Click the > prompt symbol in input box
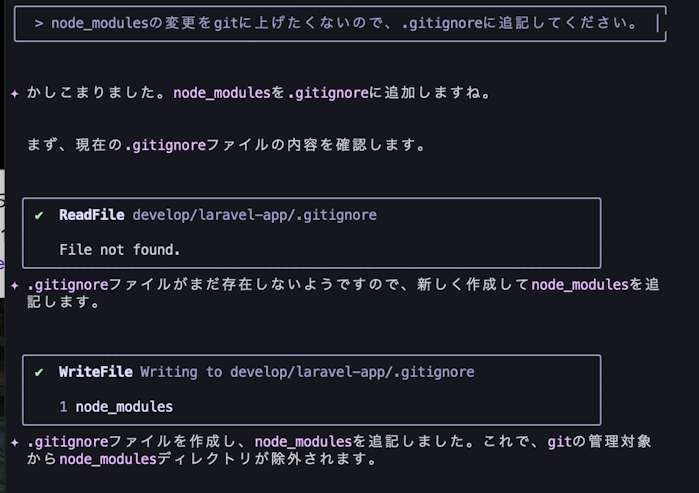This screenshot has height=493, width=699. 39,23
